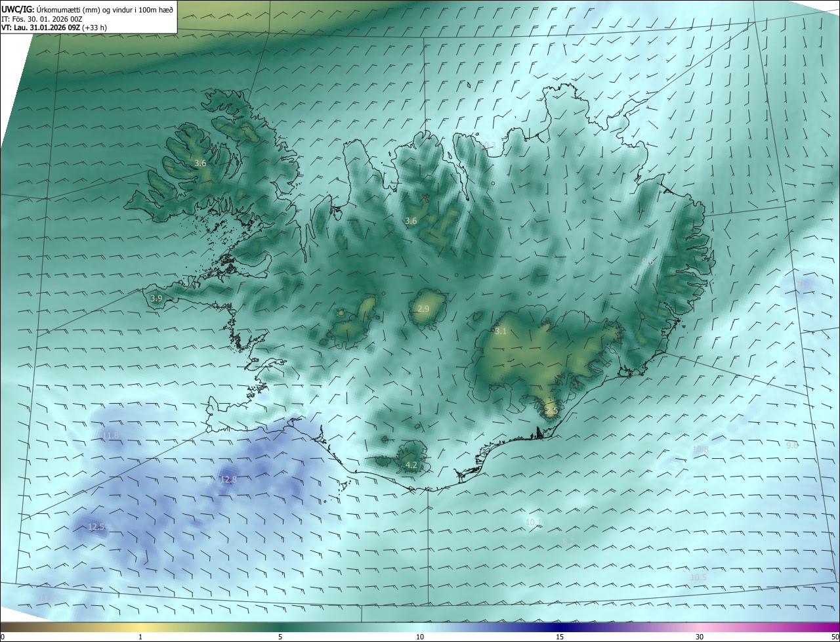This screenshot has width=840, height=642.
Task: Click the 3.6 value on the Westfjords peninsula
Action: (201, 163)
